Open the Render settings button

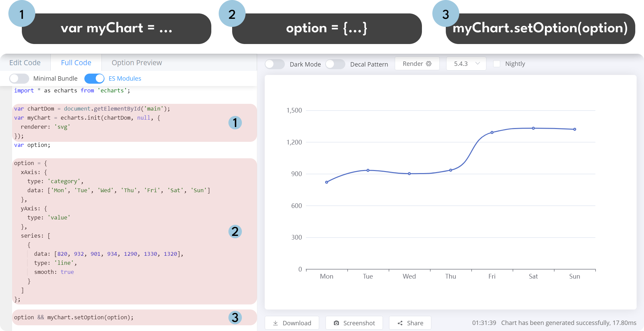(417, 64)
